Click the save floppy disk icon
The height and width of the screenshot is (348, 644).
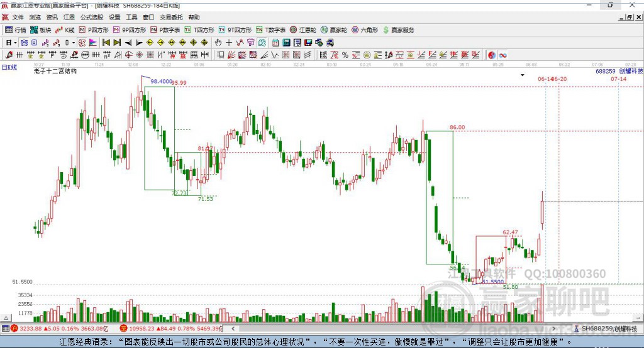tap(308, 43)
